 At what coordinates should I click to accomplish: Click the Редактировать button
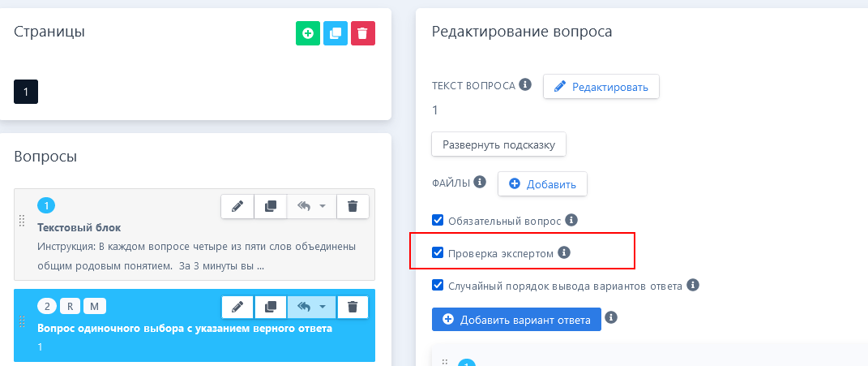click(601, 87)
